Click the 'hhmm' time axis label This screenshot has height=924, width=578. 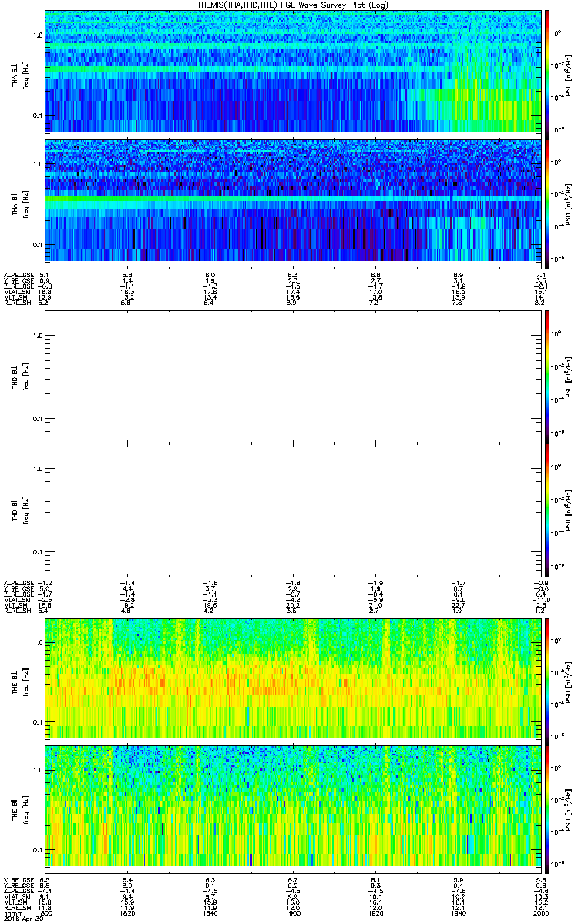[13, 912]
